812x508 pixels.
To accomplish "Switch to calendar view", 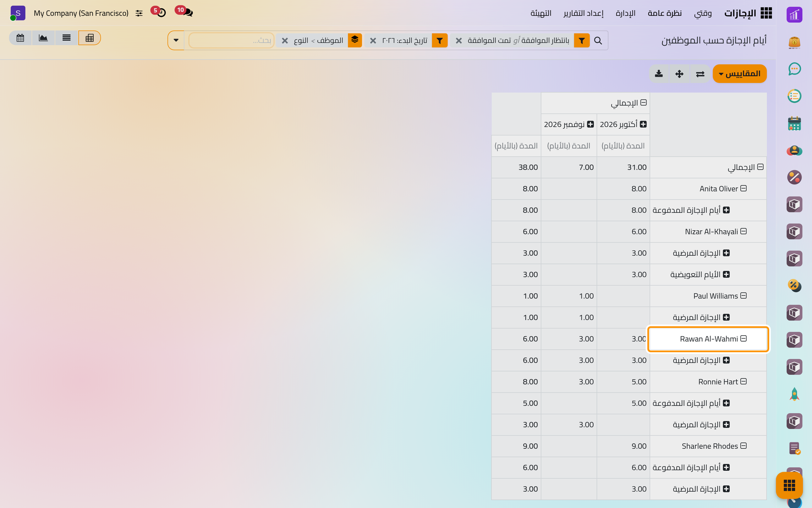I will coord(20,38).
